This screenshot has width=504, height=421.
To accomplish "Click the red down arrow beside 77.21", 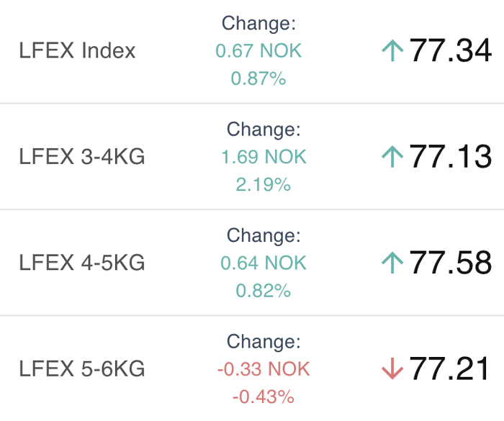I will coord(392,368).
